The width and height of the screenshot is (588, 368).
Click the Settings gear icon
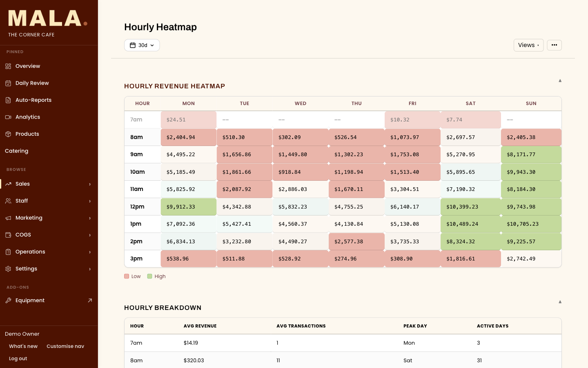[x=8, y=269]
